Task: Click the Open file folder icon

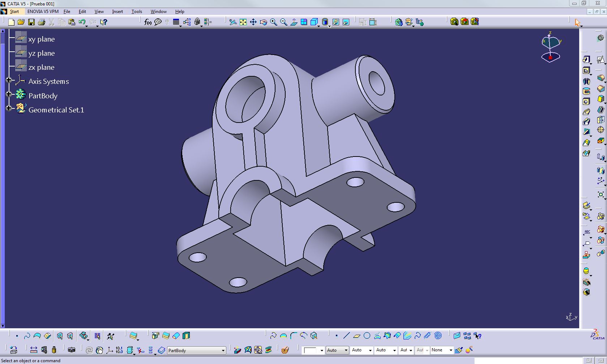Action: click(21, 22)
